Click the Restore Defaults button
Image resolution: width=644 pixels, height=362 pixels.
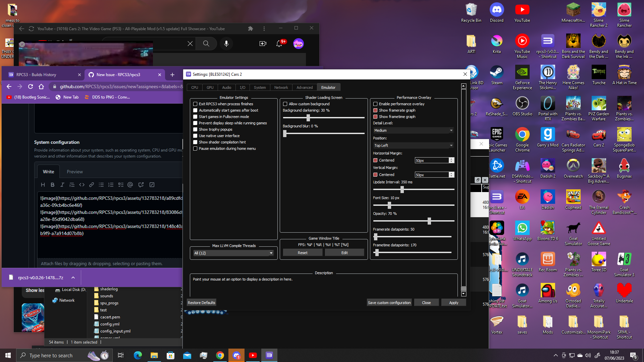point(201,302)
